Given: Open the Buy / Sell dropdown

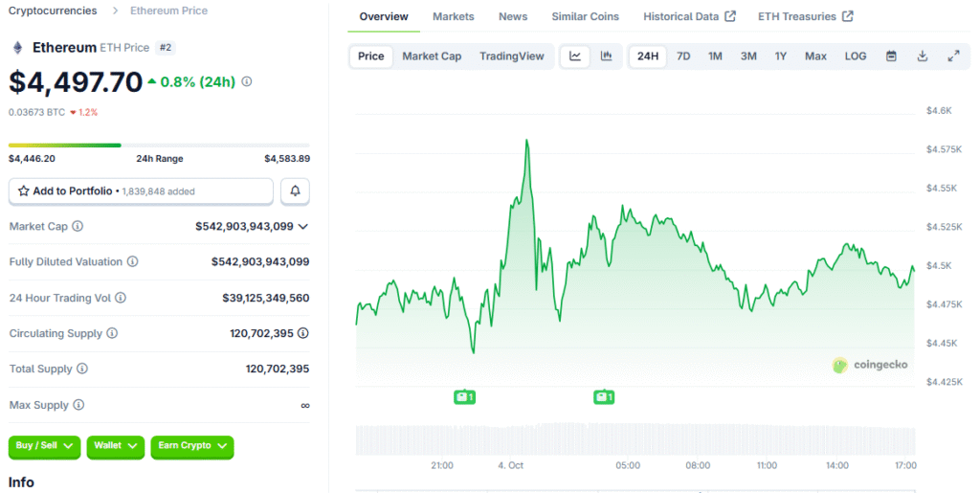Looking at the screenshot, I should click(45, 446).
